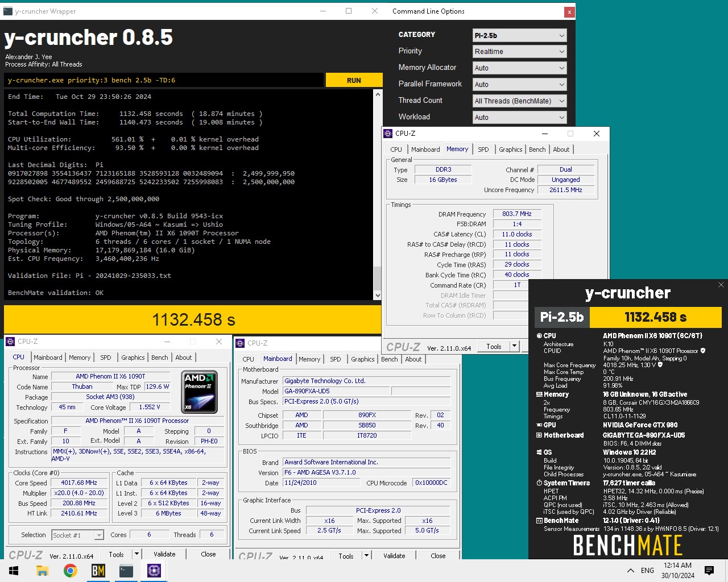Click the console scroll down arrow
Viewport: 728px width, 582px height.
tap(377, 296)
